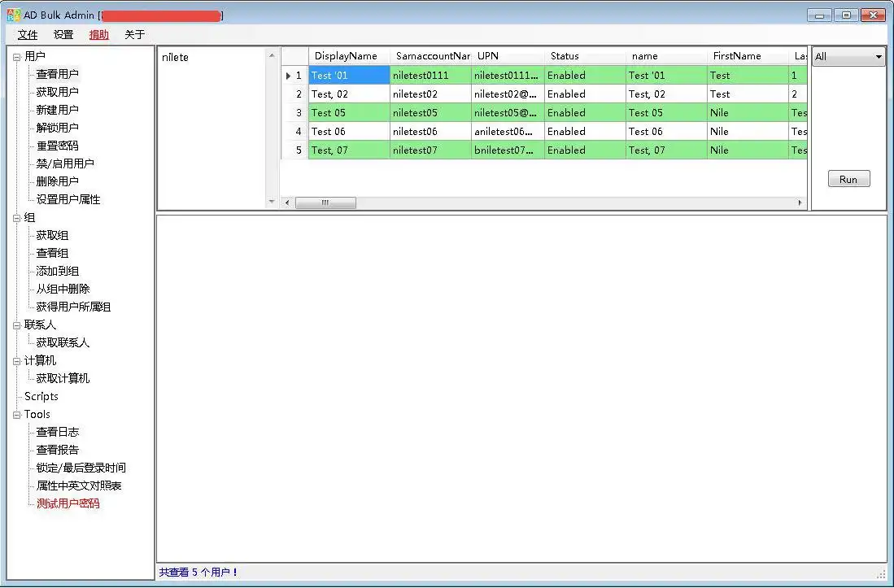The height and width of the screenshot is (588, 894).
Task: Collapse the 用户 tree node
Action: click(16, 56)
